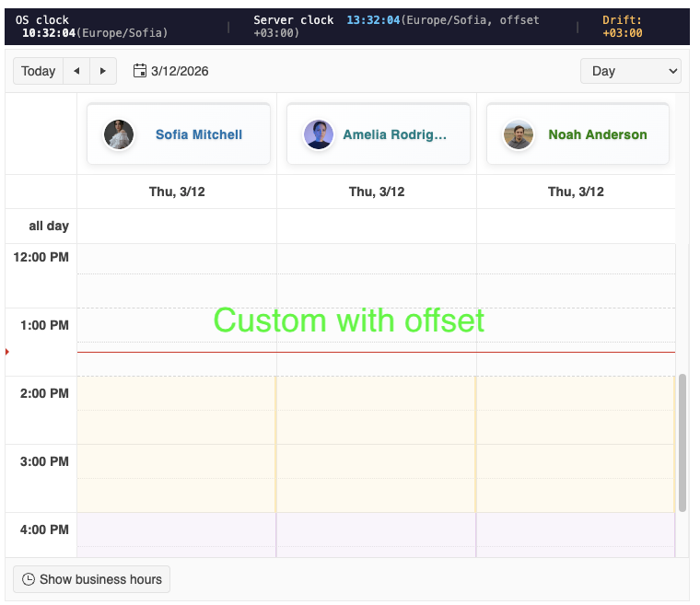Click the previous day arrow
The image size is (700, 605).
point(76,71)
